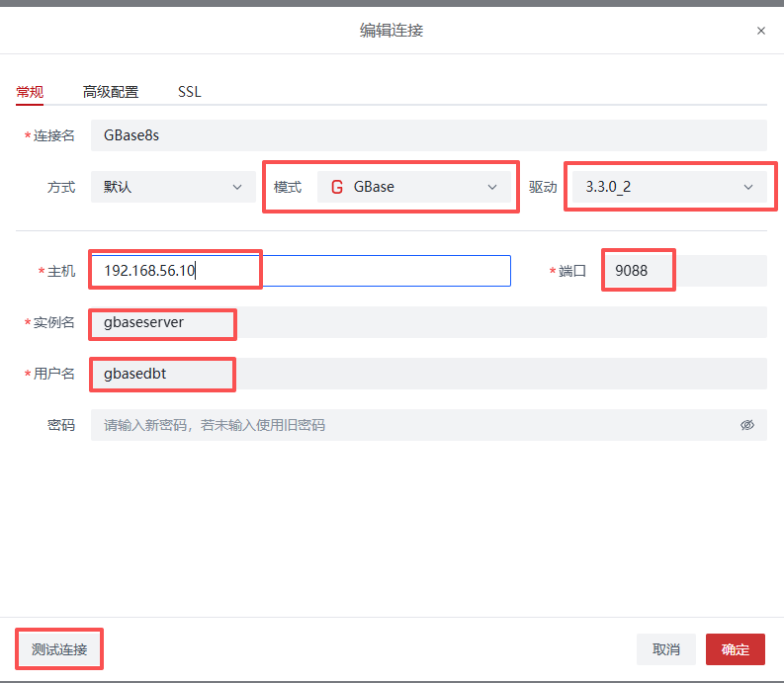Click the 端口 field showing 9088
The width and height of the screenshot is (784, 683).
[685, 271]
